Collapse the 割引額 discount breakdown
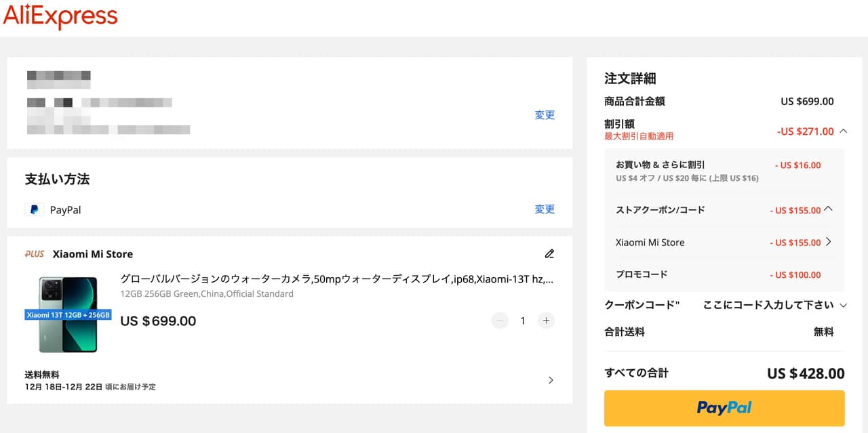The height and width of the screenshot is (433, 868). [x=843, y=131]
